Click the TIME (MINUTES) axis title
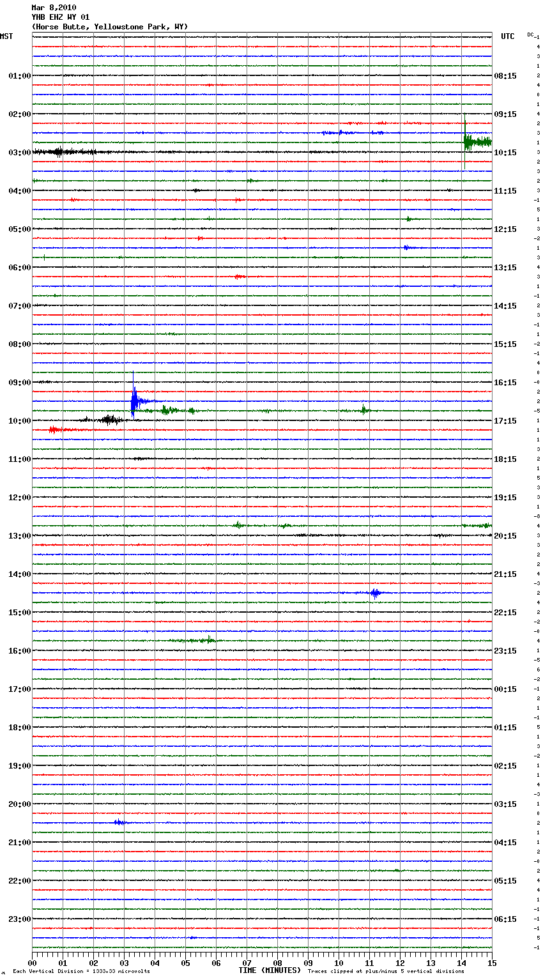 270,970
